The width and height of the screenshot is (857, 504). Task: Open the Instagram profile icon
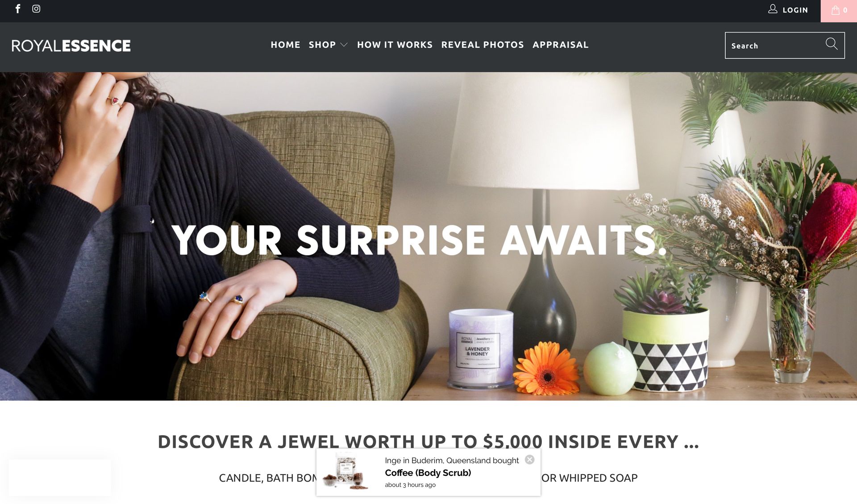(36, 9)
